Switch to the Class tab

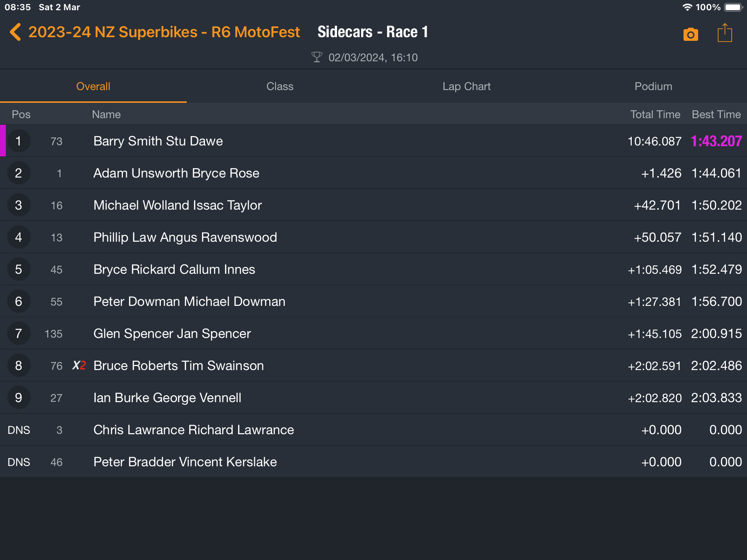pos(280,86)
